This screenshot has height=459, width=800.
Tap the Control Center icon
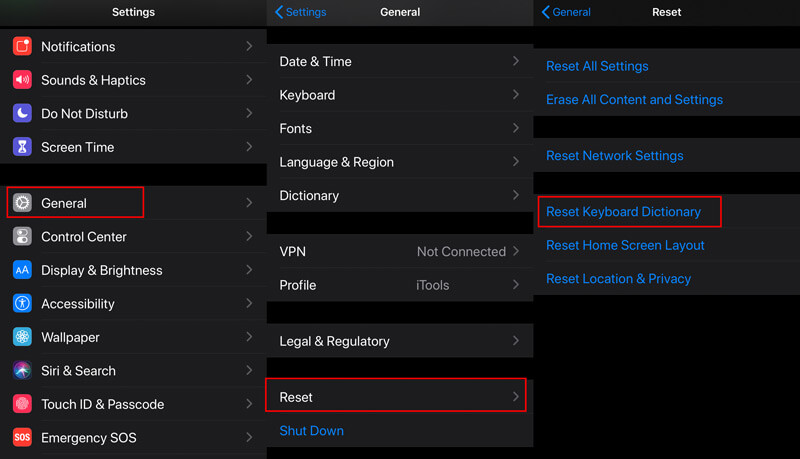22,237
